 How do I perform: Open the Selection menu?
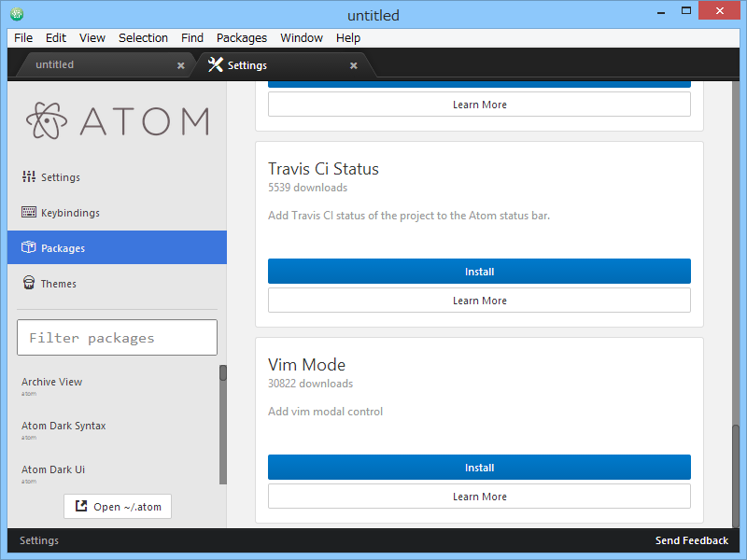pyautogui.click(x=143, y=38)
